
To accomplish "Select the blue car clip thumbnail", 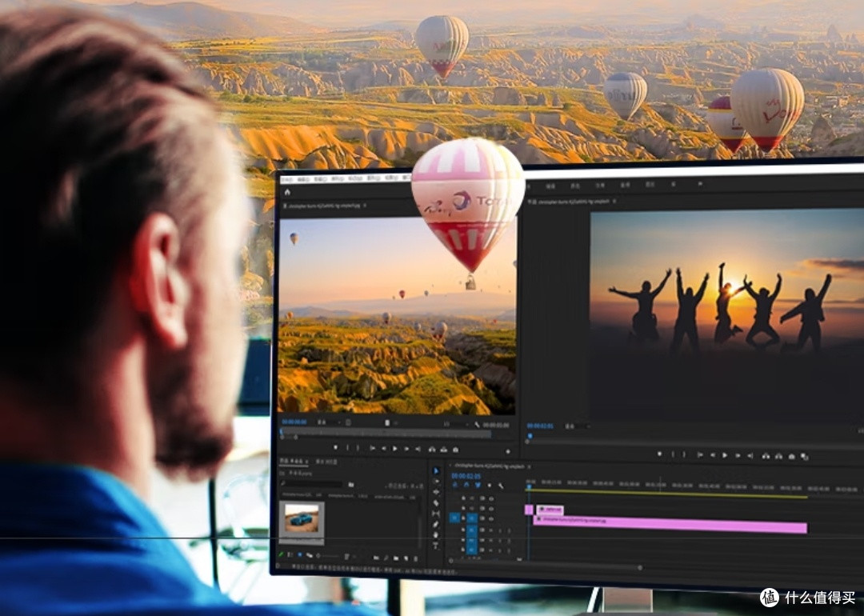I will click(302, 518).
